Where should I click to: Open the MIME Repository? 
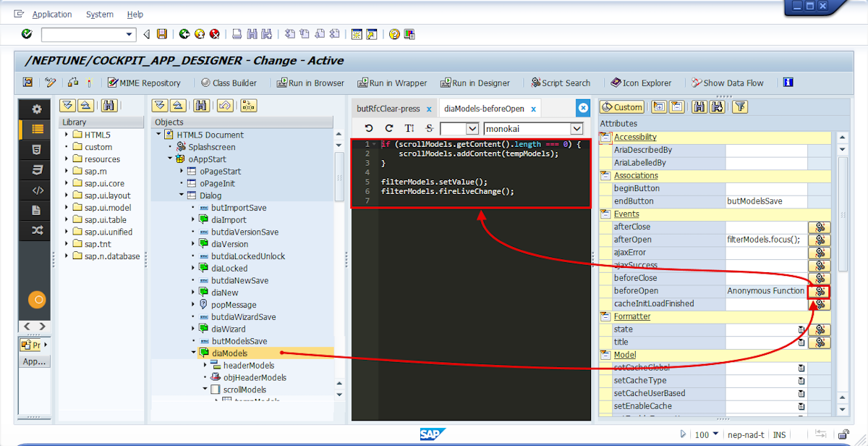[x=145, y=83]
